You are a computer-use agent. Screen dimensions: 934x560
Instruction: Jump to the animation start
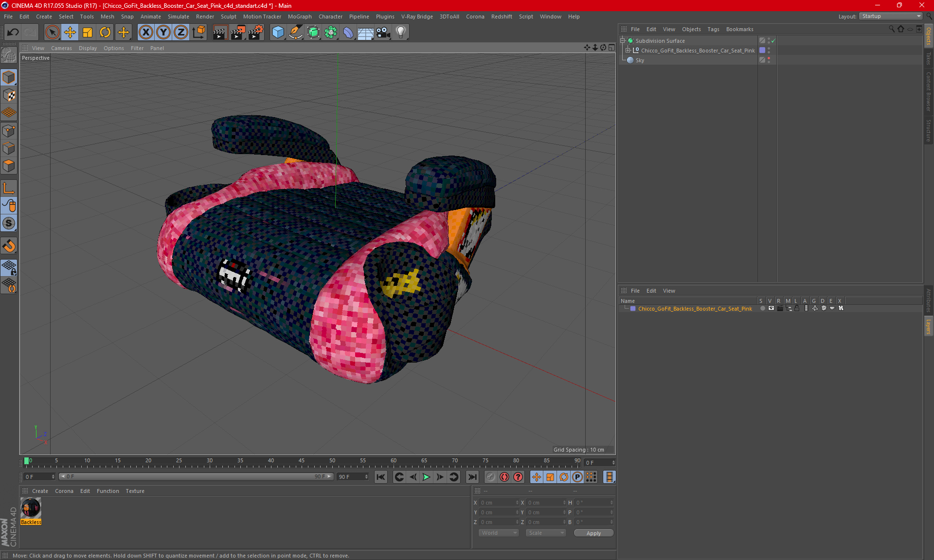point(381,477)
